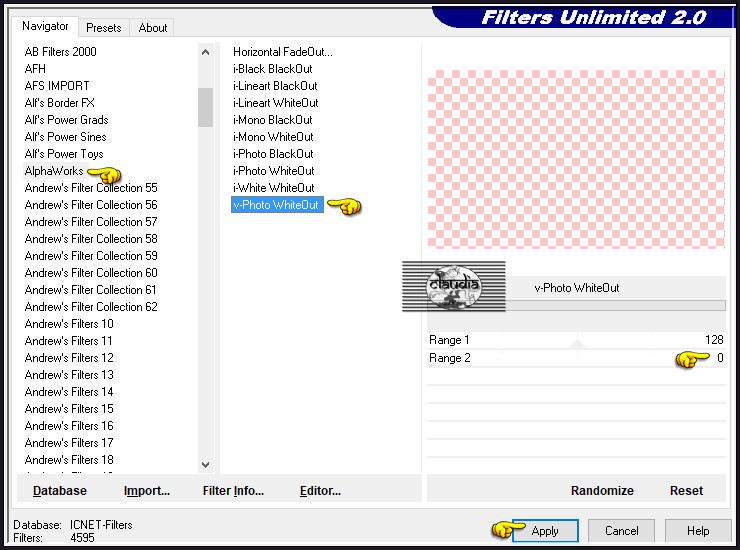The image size is (740, 550).
Task: Select Andrew's Filters 16
Action: tap(69, 426)
